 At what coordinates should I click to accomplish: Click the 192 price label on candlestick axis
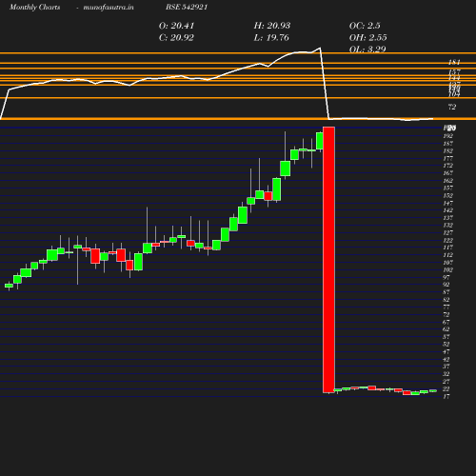(x=448, y=136)
